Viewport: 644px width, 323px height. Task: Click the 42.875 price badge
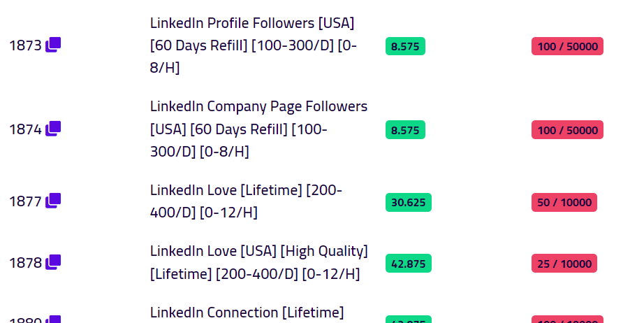(x=408, y=264)
